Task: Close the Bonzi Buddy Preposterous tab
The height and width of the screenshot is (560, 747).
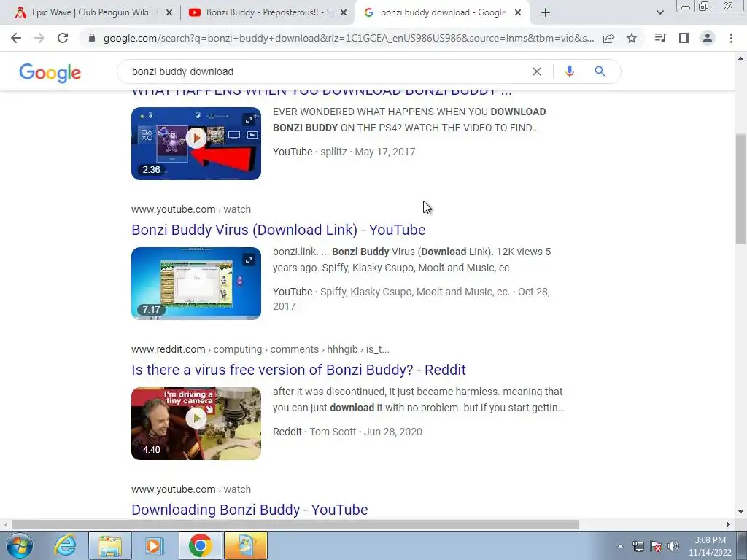Action: click(344, 13)
